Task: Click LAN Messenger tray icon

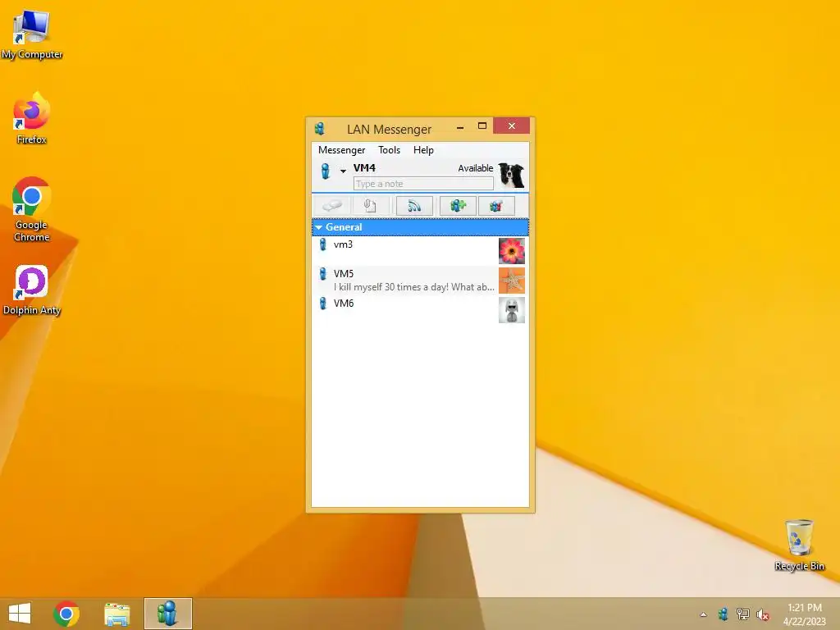Action: [724, 614]
